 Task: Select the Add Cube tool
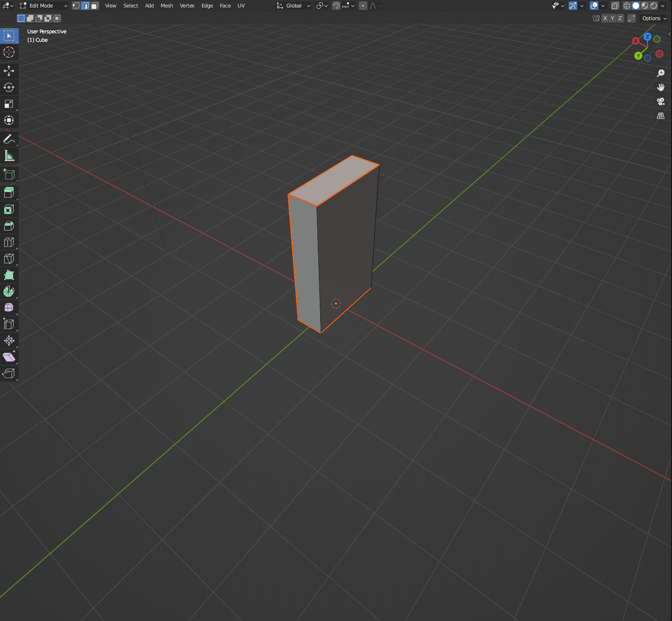pos(9,174)
